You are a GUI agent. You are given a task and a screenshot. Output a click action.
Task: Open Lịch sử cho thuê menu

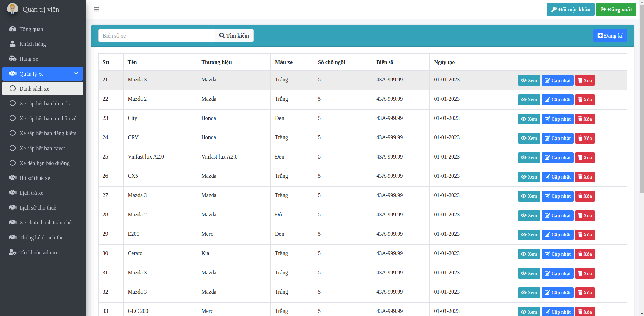coord(38,208)
